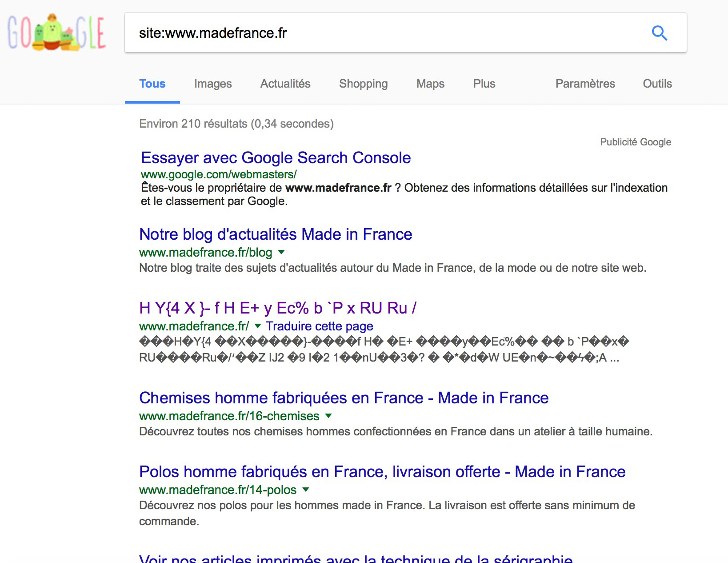Open the Maps tab
728x563 pixels.
tap(430, 84)
